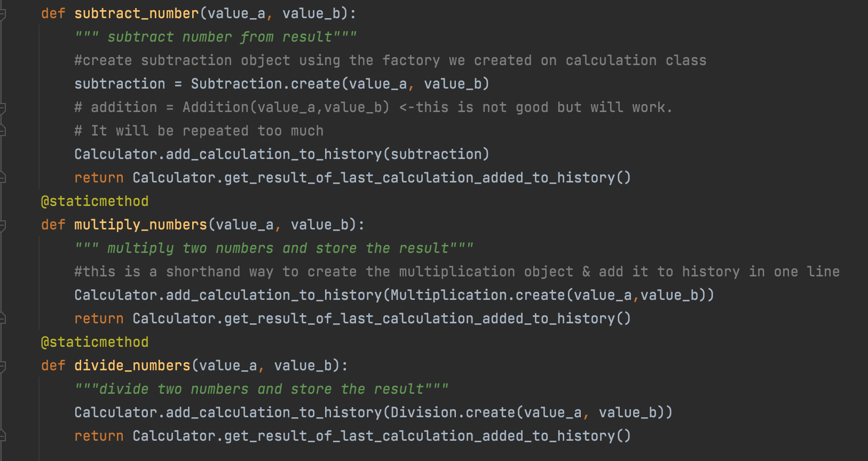Click fold end marker at '# It will be repeated' line
This screenshot has width=868, height=461.
click(x=2, y=131)
